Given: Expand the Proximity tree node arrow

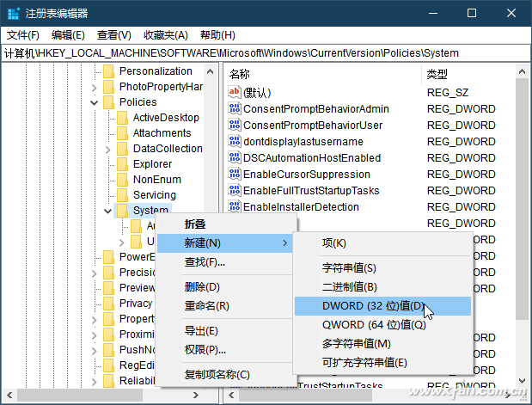Looking at the screenshot, I should (x=95, y=335).
